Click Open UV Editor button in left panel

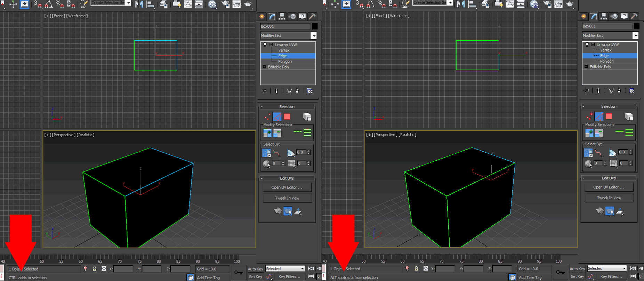[x=287, y=187]
